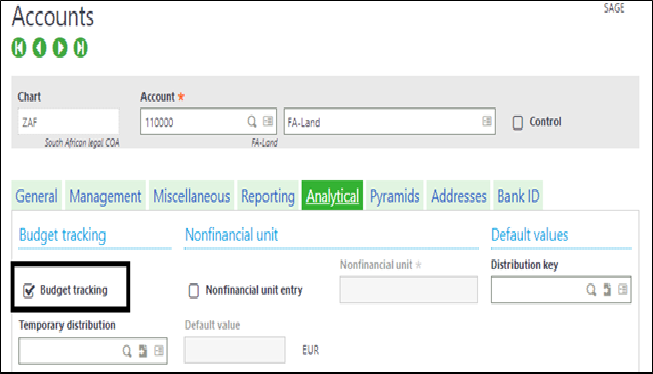Viewport: 653px width, 374px height.
Task: Click the Nonfinancial unit section heading
Action: point(232,235)
